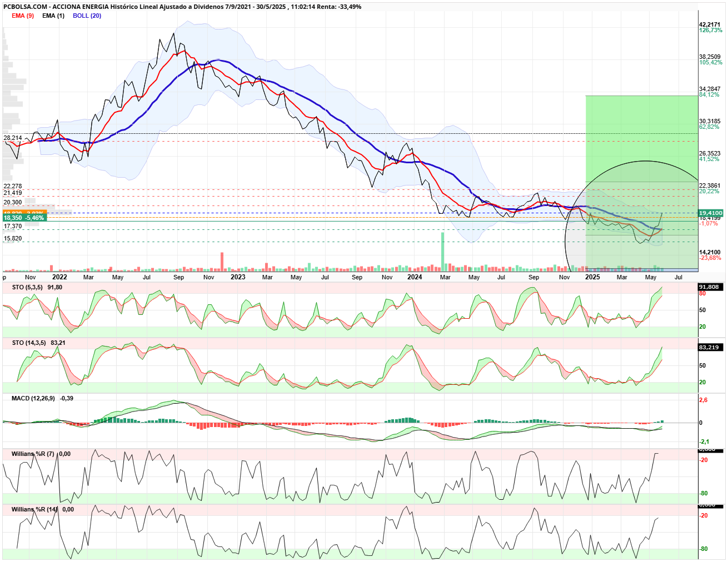Screen dimensions: 728x562
Task: Click the 28,214 horizontal level label
Action: (x=13, y=138)
